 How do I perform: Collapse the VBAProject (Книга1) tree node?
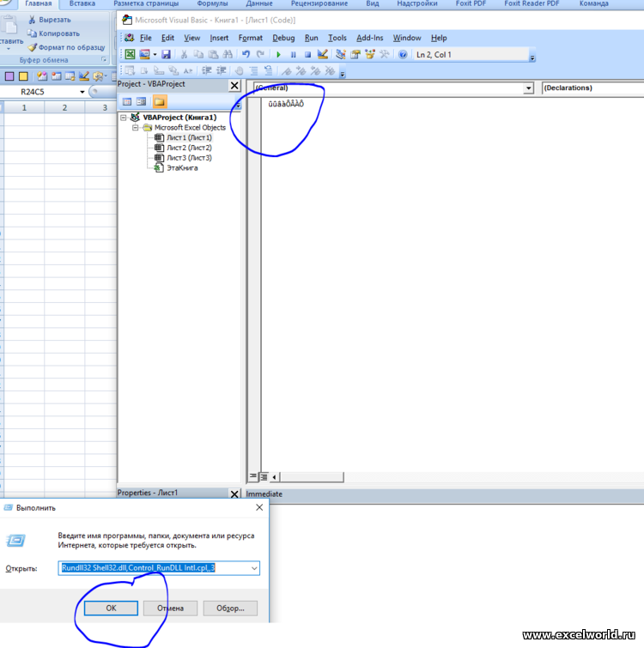click(124, 118)
